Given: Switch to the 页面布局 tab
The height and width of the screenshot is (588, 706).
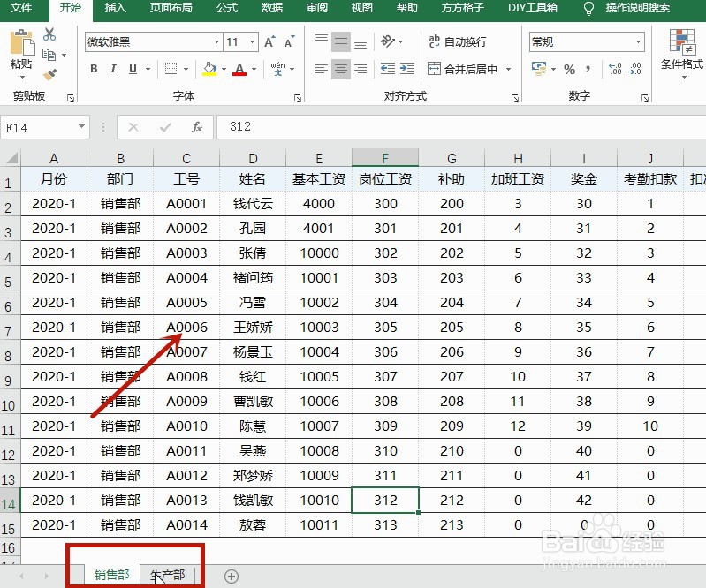Looking at the screenshot, I should (x=171, y=8).
